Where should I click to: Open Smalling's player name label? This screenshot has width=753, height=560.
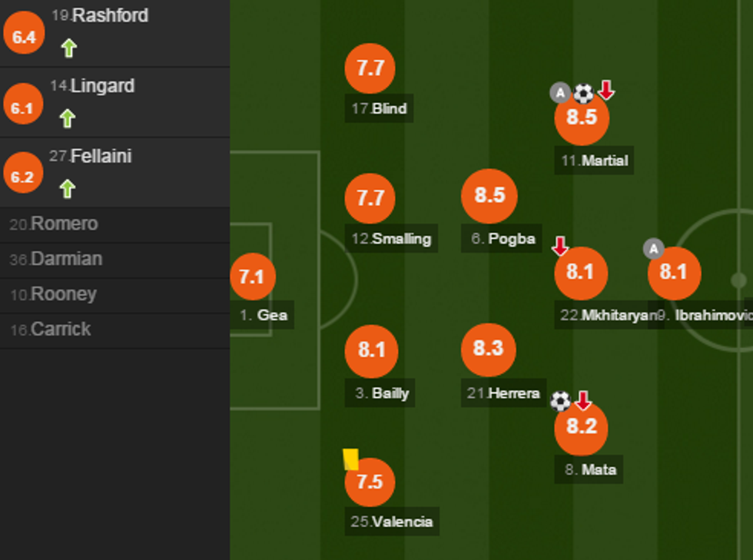(392, 239)
